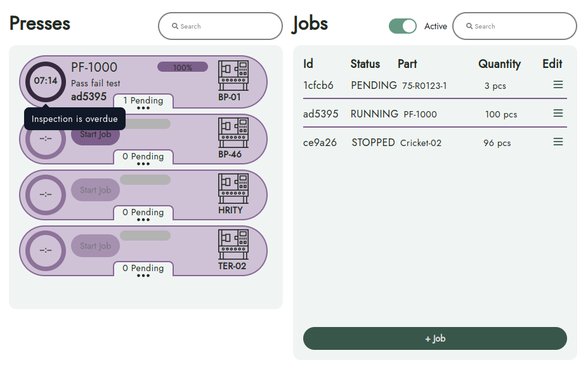Click the HRITY press machine icon
Viewport: 588px width, 367px height.
click(x=233, y=188)
